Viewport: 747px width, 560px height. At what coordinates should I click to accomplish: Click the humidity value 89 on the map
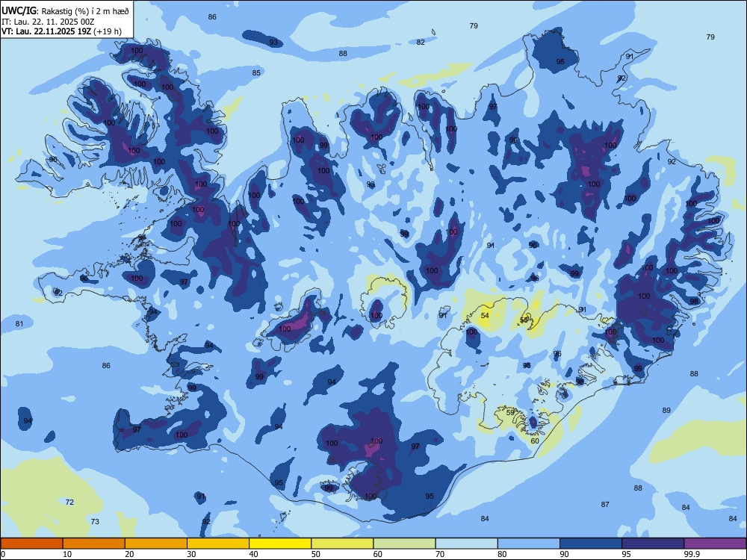pyautogui.click(x=666, y=411)
